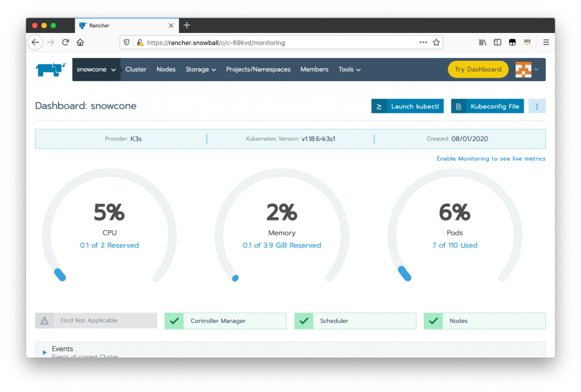Click '7 of 110 Used' pods link
This screenshot has width=581, height=392.
coord(454,245)
